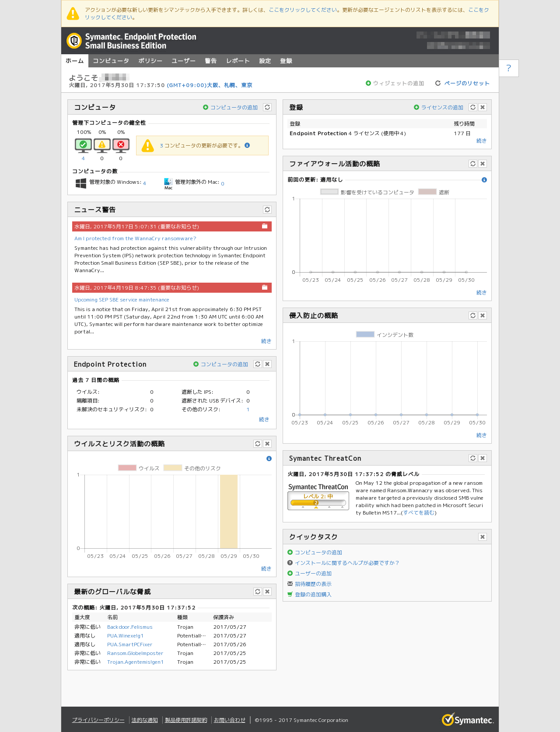Click the timezone link in header
The width and height of the screenshot is (560, 732).
(x=210, y=85)
